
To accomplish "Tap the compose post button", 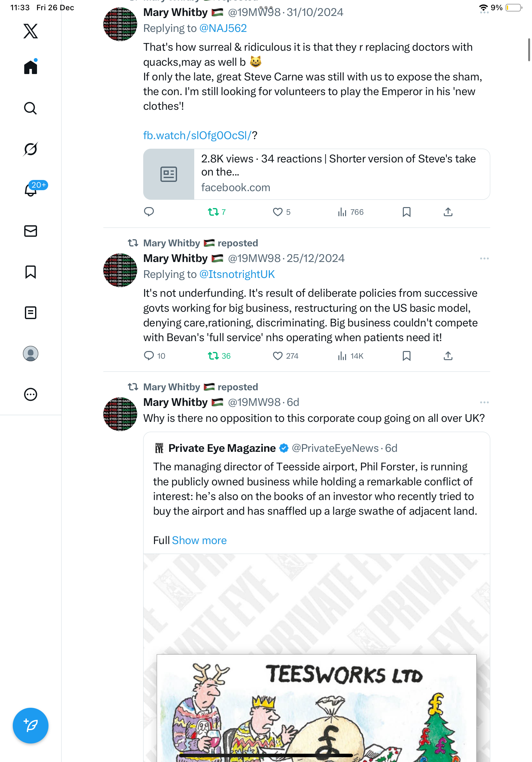I will (31, 726).
